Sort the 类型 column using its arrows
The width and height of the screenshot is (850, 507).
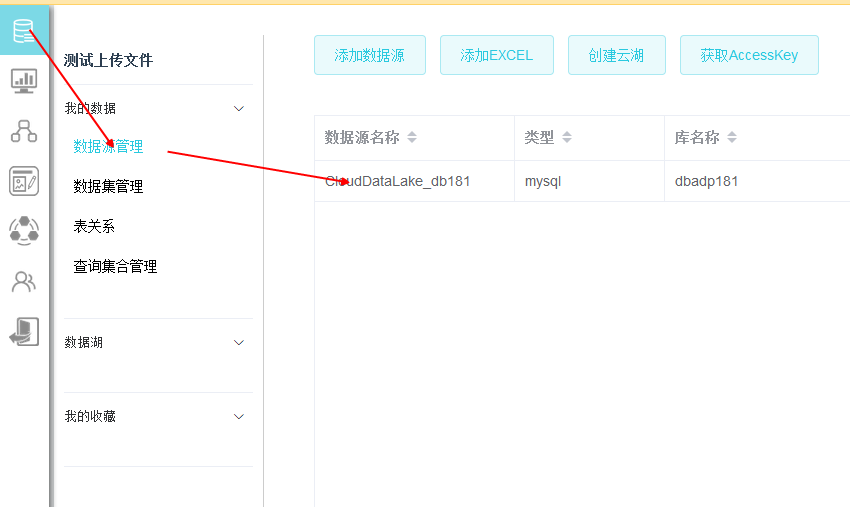[x=568, y=138]
